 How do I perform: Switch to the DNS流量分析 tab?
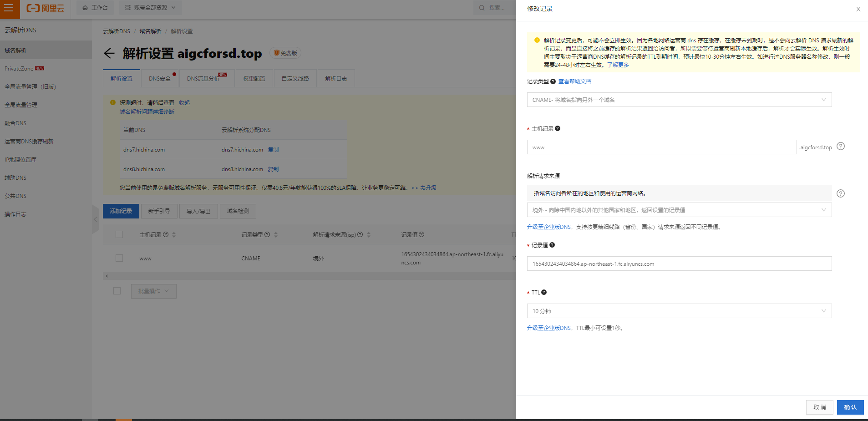coord(207,78)
